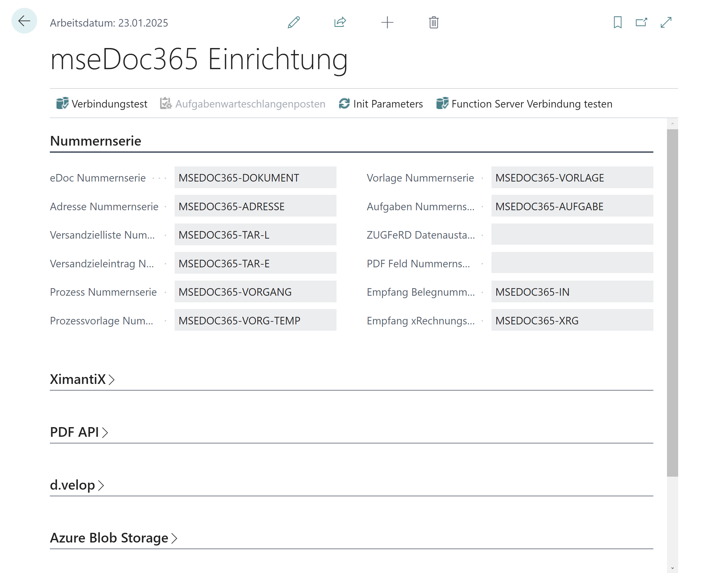Select the MSEDOC365-VORLAGE field
728x573 pixels.
(572, 178)
